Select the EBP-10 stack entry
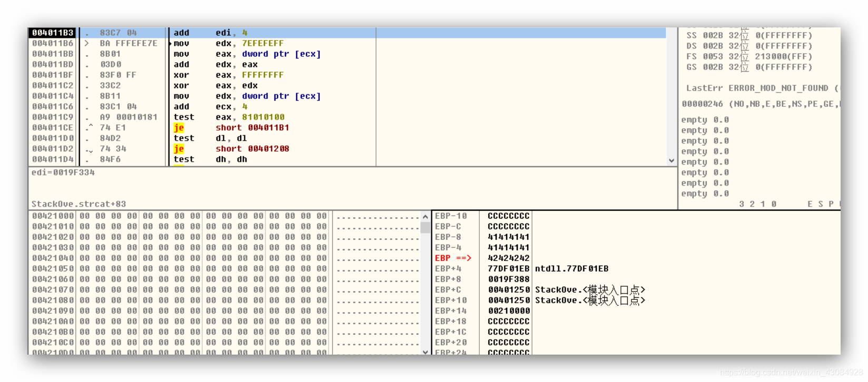Viewport: 868px width, 382px height. point(451,216)
